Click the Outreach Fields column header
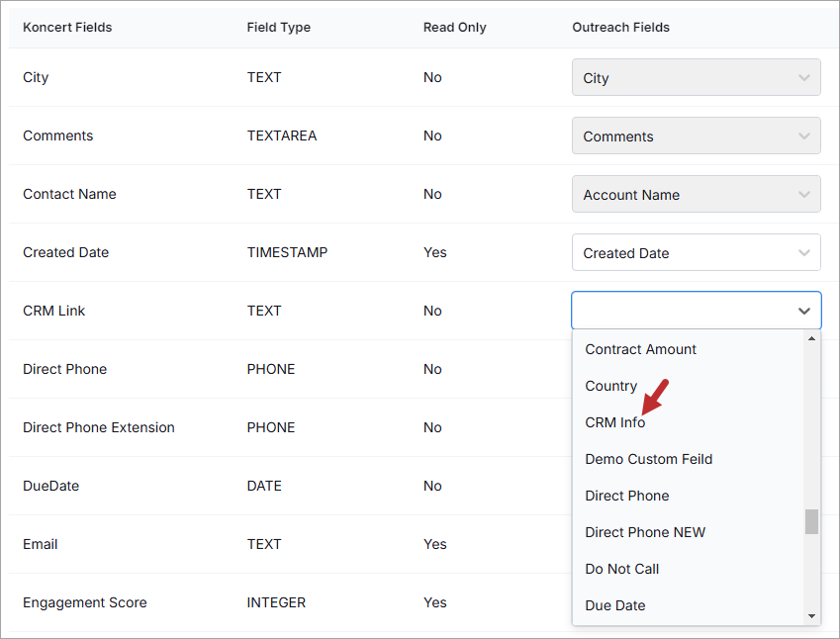Image resolution: width=840 pixels, height=639 pixels. 620,28
